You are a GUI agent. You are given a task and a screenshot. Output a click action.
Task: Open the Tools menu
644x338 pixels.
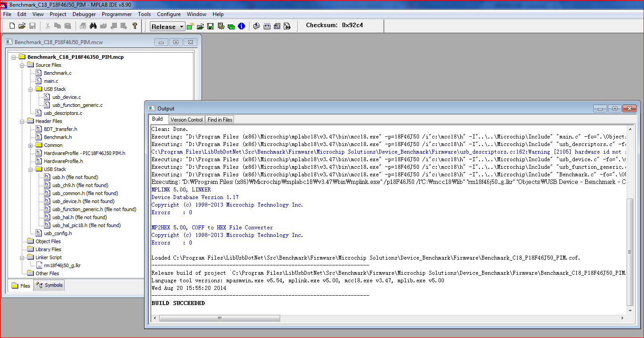coord(144,14)
